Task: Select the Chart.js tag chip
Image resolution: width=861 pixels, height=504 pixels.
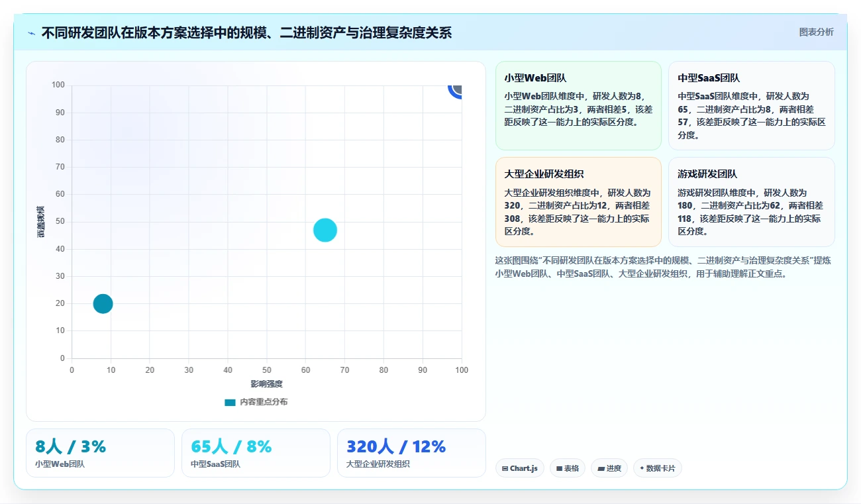Action: pyautogui.click(x=520, y=468)
